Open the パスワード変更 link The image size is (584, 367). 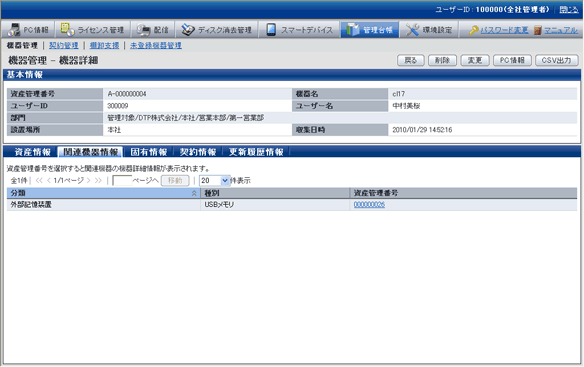click(x=504, y=30)
